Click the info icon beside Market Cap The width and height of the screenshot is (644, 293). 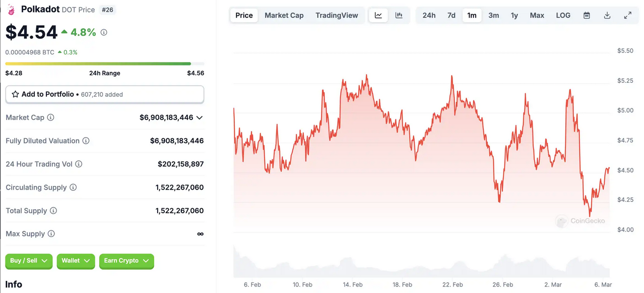tap(50, 118)
